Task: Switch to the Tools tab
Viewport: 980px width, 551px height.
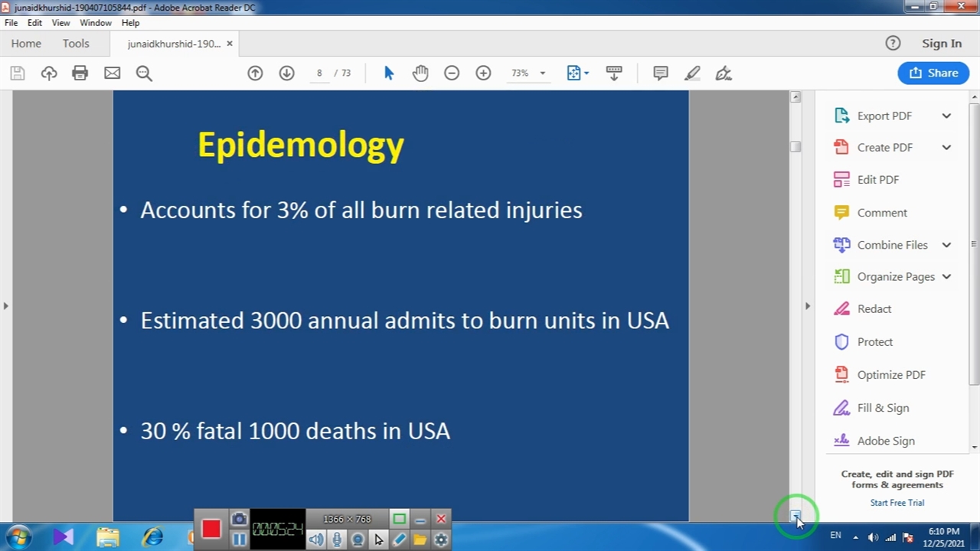Action: (76, 44)
